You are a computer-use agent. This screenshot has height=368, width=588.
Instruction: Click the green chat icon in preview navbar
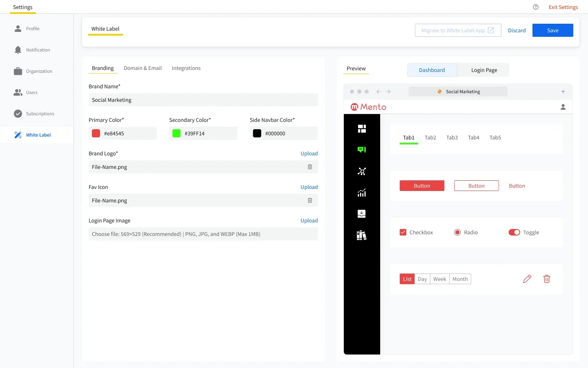click(362, 150)
